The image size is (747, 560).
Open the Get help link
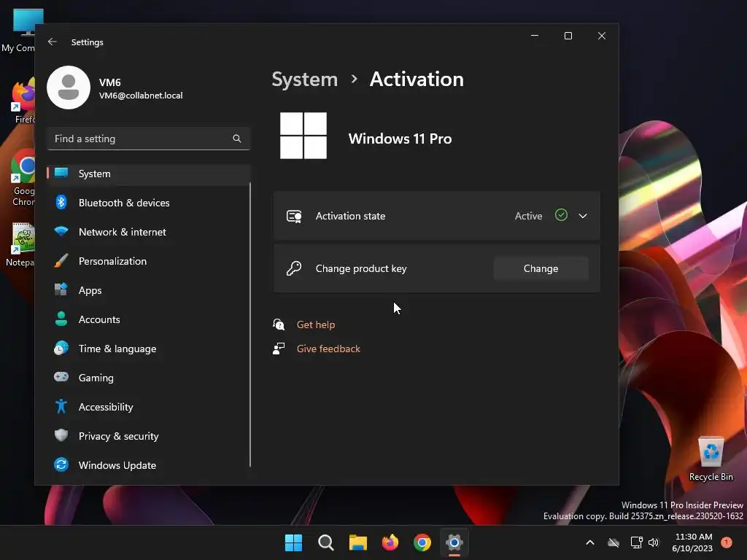(x=316, y=324)
